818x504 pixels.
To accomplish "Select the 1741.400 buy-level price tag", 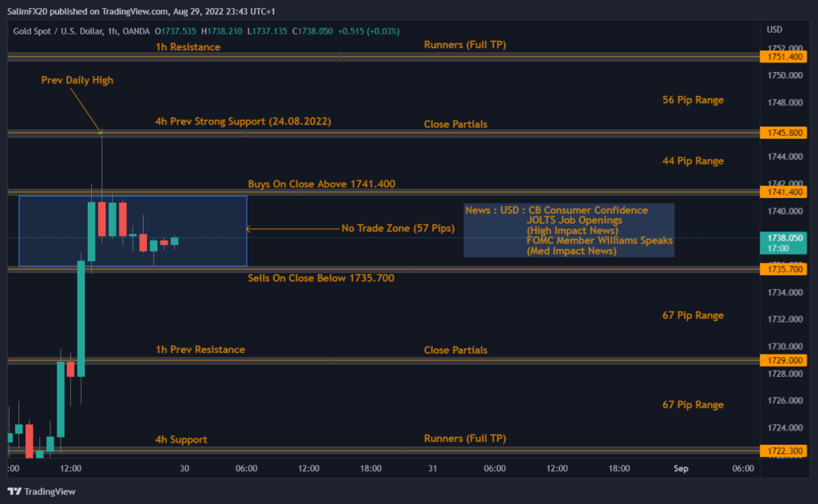I will tap(784, 192).
